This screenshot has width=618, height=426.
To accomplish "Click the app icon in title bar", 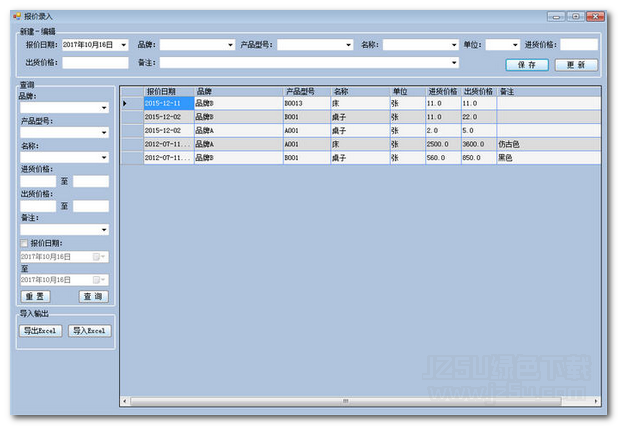I will coord(17,16).
